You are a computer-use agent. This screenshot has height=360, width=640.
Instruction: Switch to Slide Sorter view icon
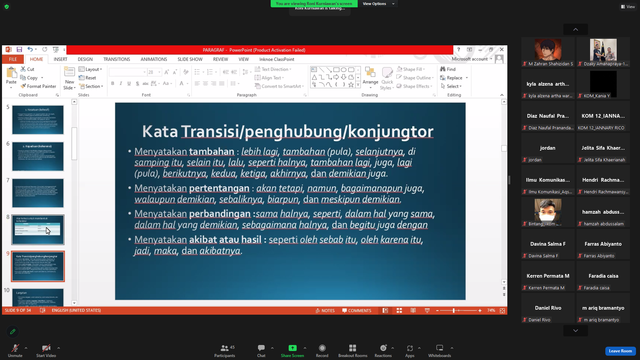click(x=399, y=311)
